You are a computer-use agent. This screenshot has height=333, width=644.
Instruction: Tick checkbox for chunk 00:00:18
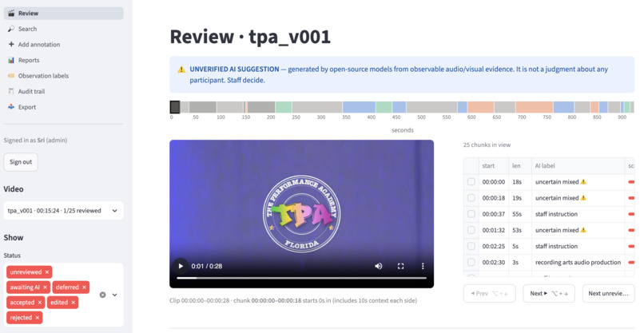471,197
